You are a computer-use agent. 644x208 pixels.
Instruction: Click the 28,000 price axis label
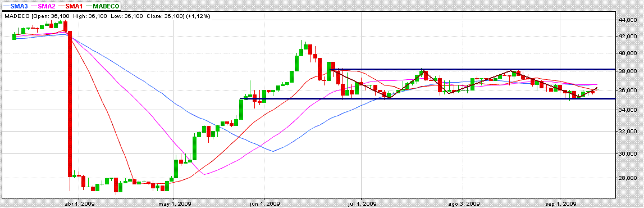click(628, 178)
